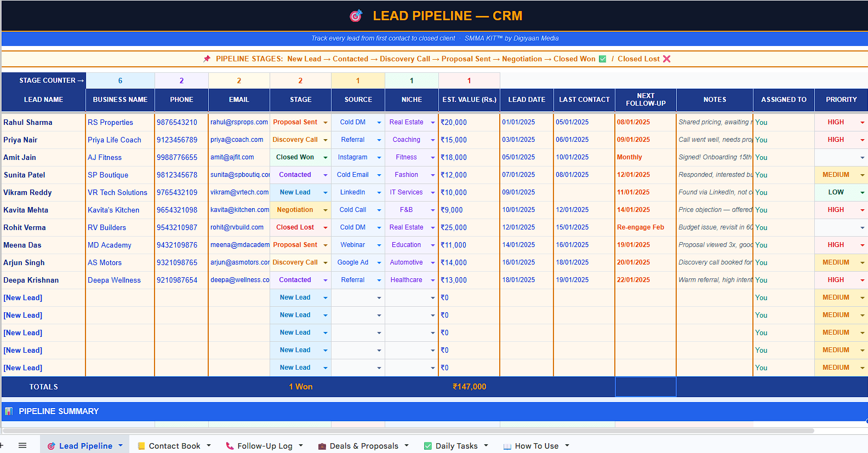
Task: Open the How To Use sheet tab
Action: (x=536, y=445)
